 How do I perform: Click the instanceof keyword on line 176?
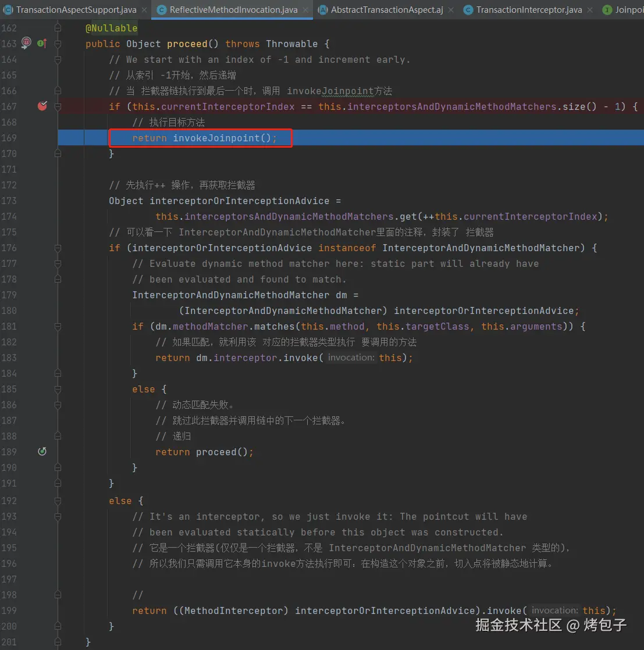(x=347, y=248)
